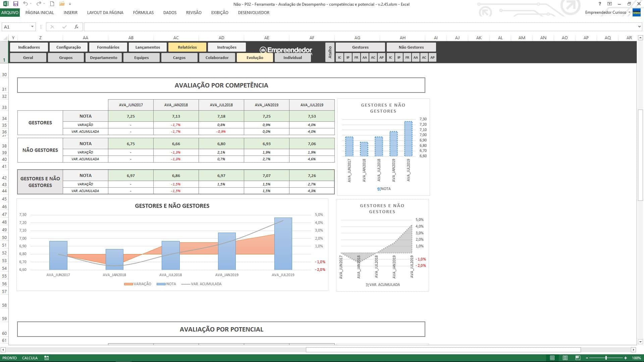Click the vertical scrollbar down arrow
The image size is (644, 362).
[x=640, y=342]
